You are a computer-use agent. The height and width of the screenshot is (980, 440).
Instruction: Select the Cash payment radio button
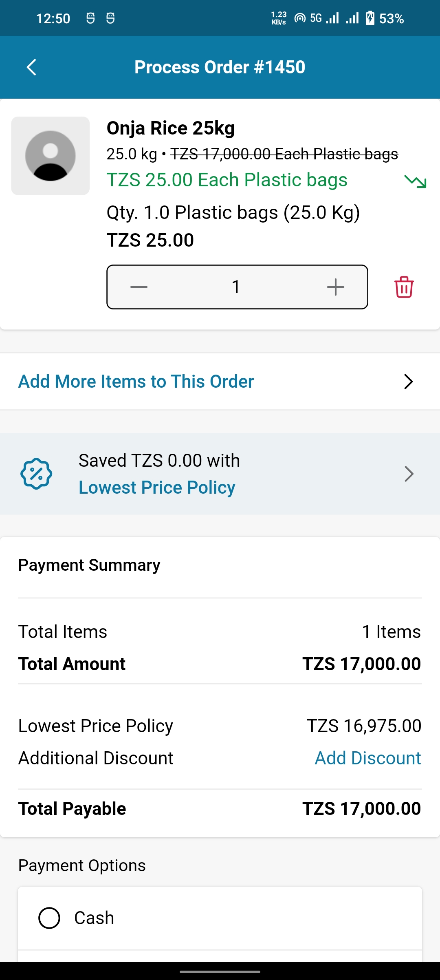(49, 918)
